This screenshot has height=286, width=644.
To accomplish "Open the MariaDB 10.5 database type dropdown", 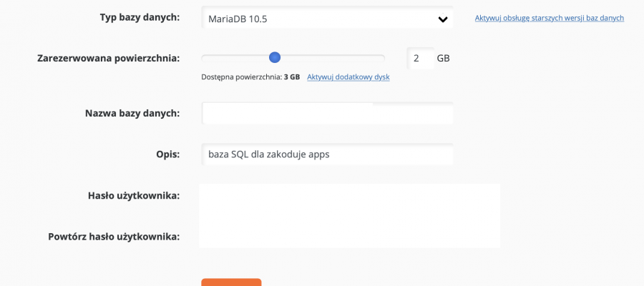I will [x=327, y=19].
